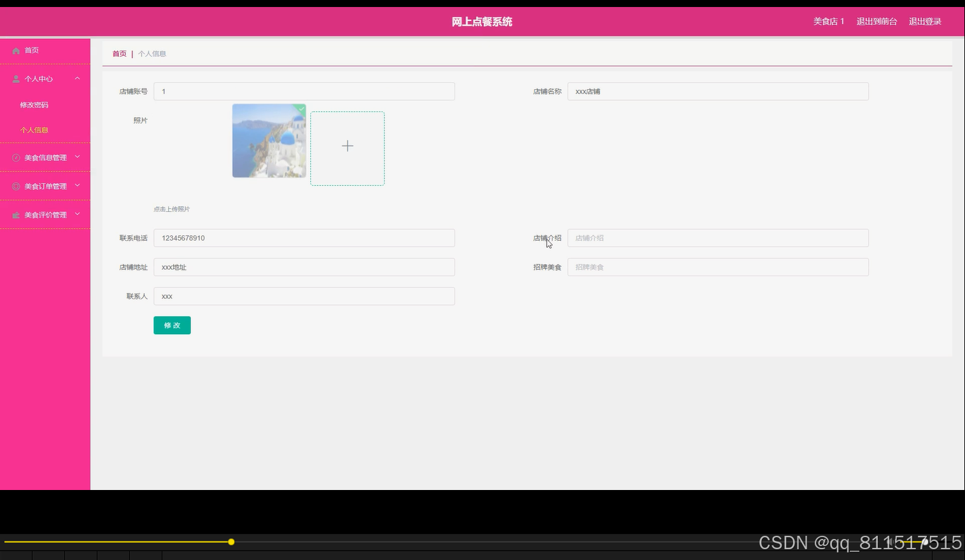This screenshot has height=560, width=965.
Task: Collapse the 个人中心 menu chevron
Action: [x=78, y=78]
